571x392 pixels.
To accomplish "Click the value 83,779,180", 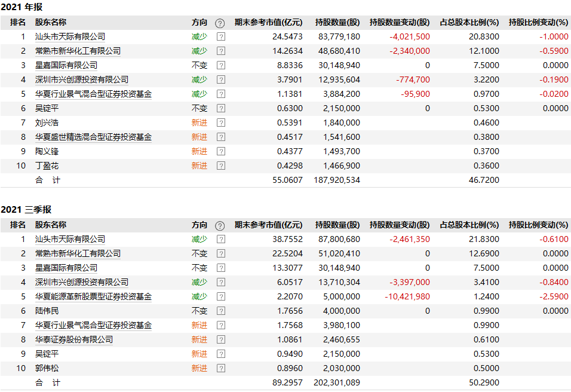I will (339, 37).
